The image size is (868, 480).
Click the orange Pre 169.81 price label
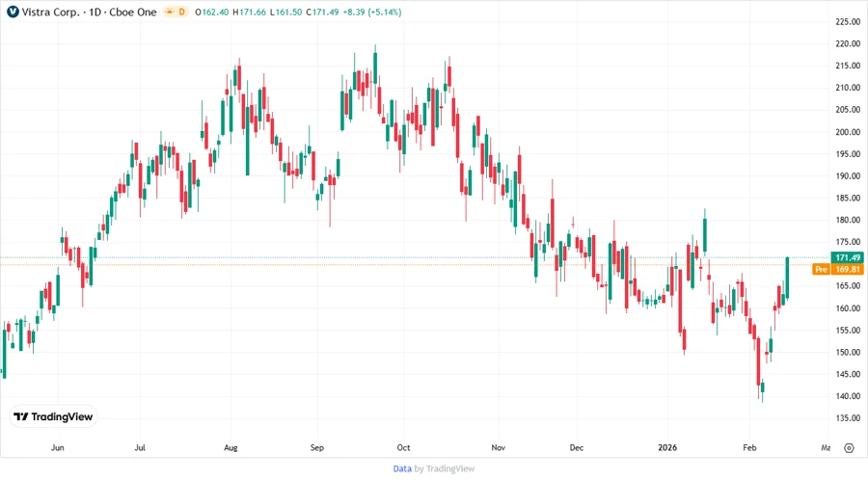coord(838,269)
